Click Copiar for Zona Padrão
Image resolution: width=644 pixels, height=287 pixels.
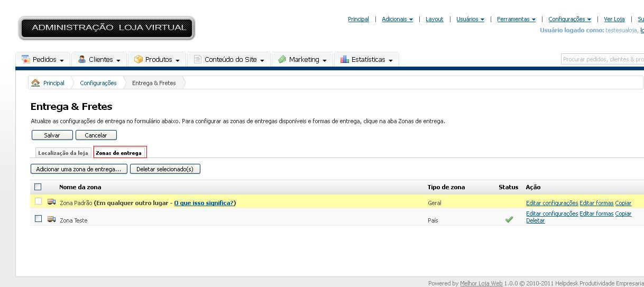(x=623, y=203)
